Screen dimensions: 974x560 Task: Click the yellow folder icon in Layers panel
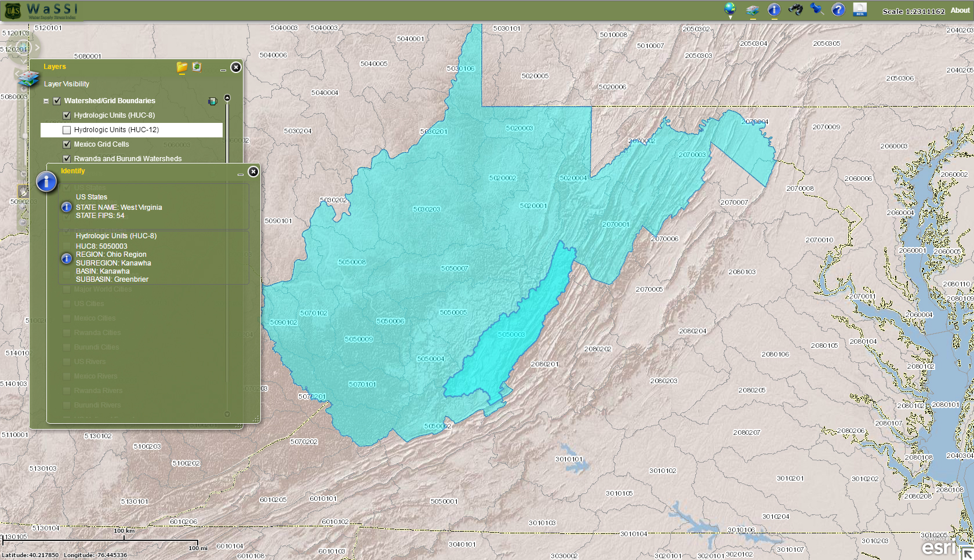coord(182,67)
